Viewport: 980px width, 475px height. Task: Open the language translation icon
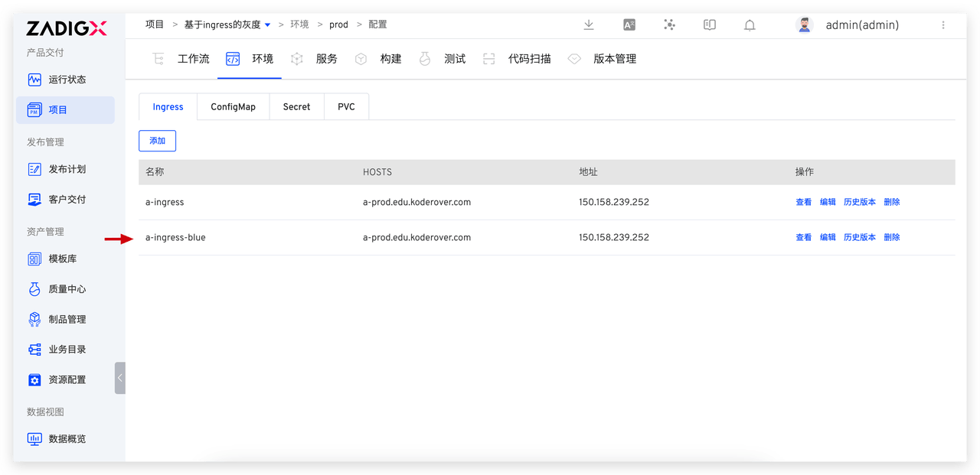click(x=629, y=24)
